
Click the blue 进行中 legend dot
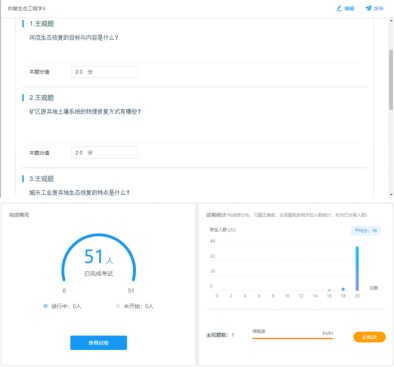(x=45, y=306)
